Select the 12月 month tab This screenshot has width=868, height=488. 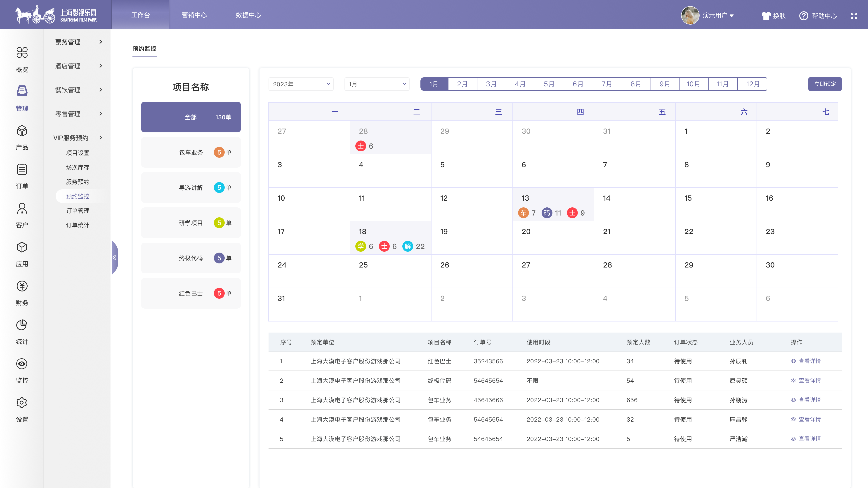pos(752,84)
